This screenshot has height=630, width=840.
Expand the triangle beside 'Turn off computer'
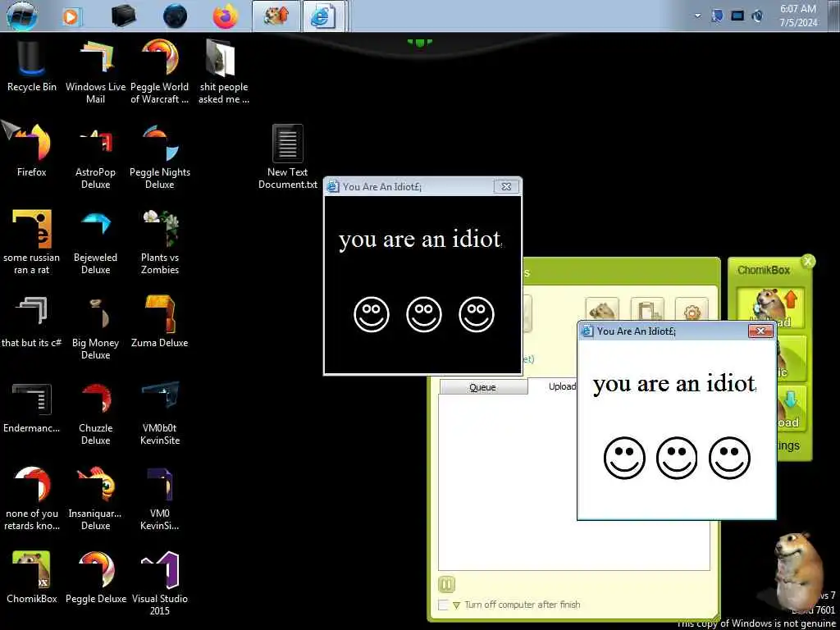click(x=456, y=605)
